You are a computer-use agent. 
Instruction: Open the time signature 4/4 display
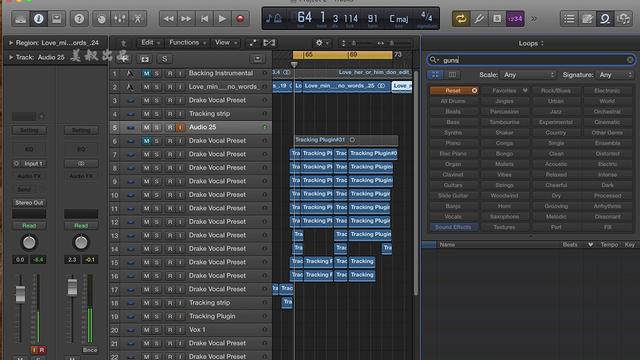coord(426,18)
